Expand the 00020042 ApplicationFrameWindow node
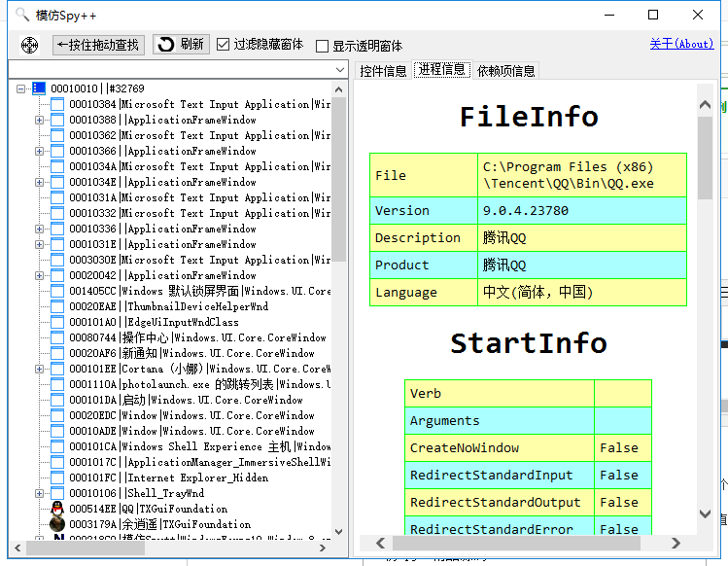The height and width of the screenshot is (566, 728). click(40, 275)
